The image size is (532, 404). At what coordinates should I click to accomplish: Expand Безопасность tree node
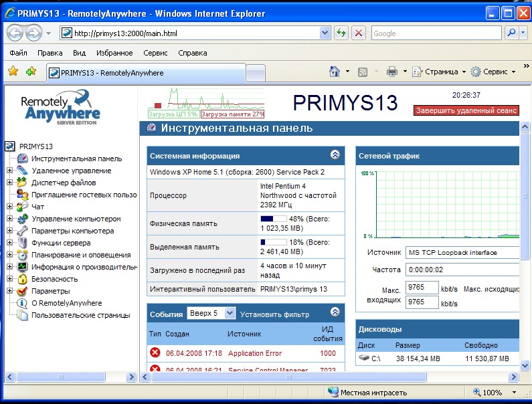point(9,279)
